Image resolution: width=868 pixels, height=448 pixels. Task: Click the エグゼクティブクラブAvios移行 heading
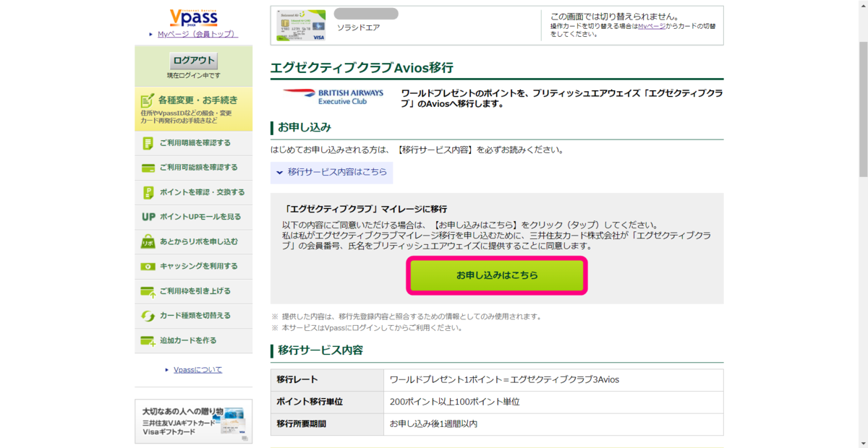pos(362,68)
